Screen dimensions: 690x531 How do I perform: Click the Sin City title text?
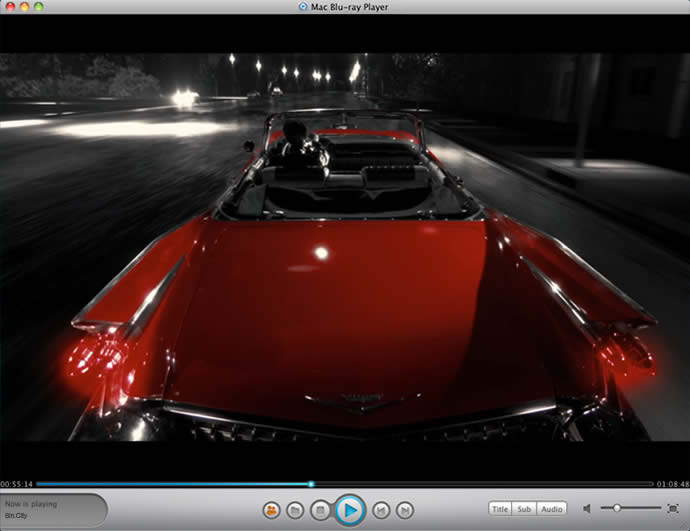16,515
